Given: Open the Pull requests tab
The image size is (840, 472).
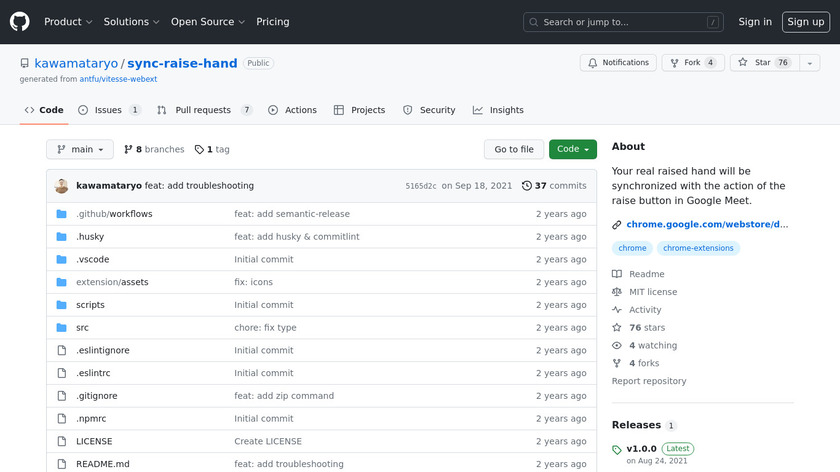Looking at the screenshot, I should point(204,110).
